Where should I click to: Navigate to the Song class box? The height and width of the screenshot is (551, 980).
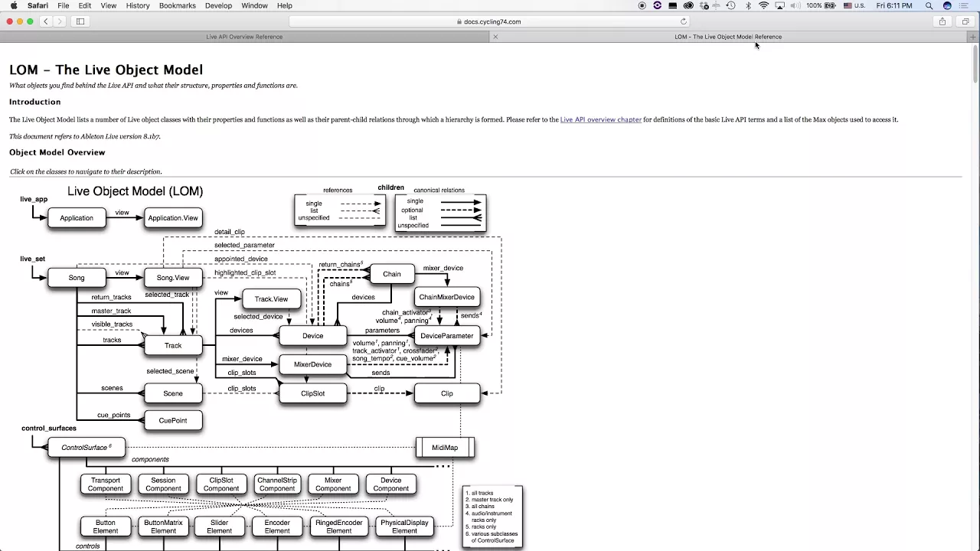[x=77, y=278]
